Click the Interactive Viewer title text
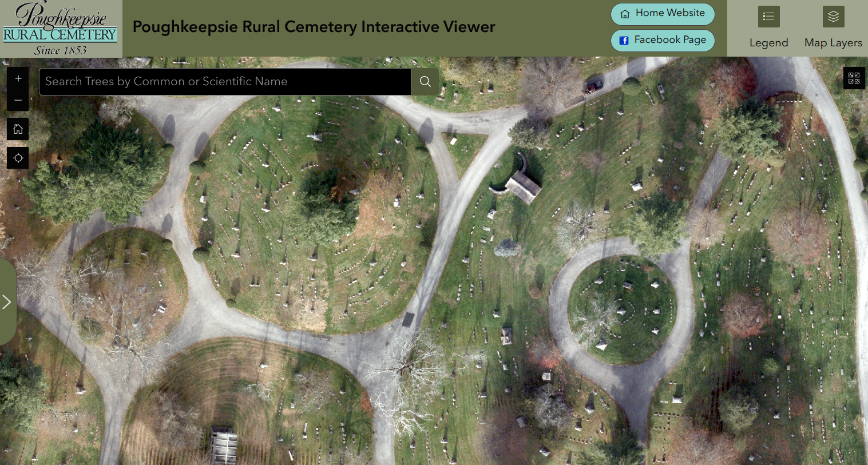This screenshot has height=465, width=868. [314, 27]
